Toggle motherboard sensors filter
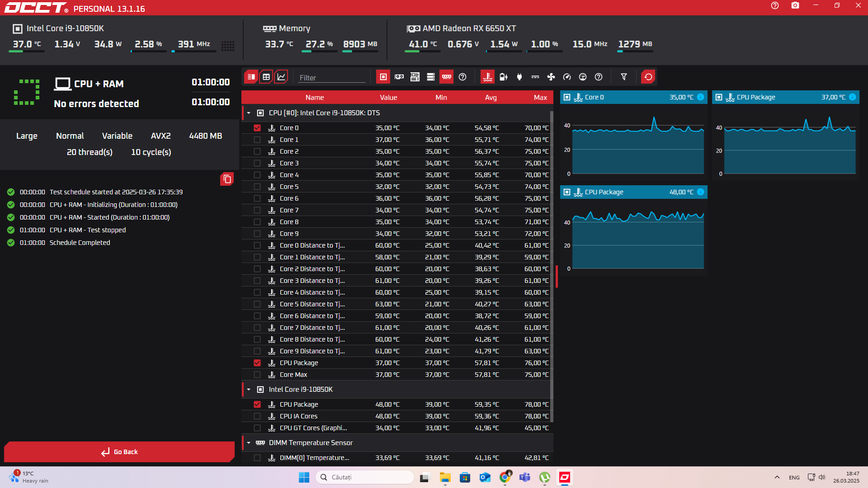The height and width of the screenshot is (488, 868). tap(415, 77)
